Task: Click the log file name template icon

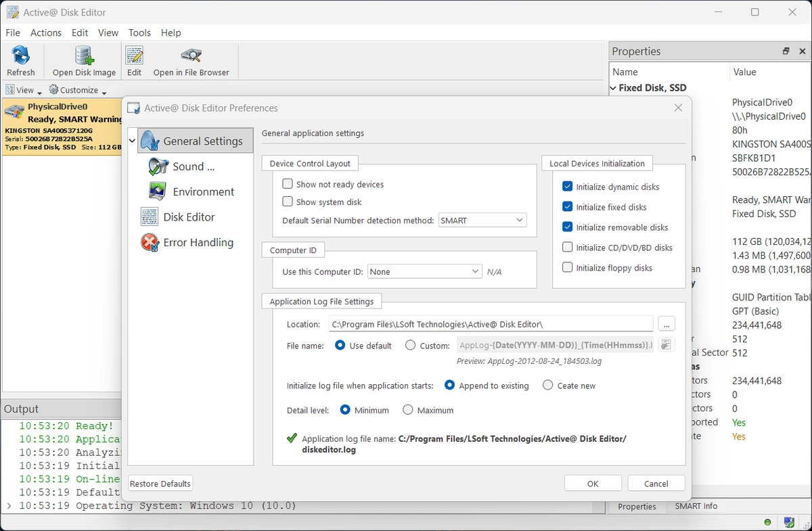Action: pos(666,344)
